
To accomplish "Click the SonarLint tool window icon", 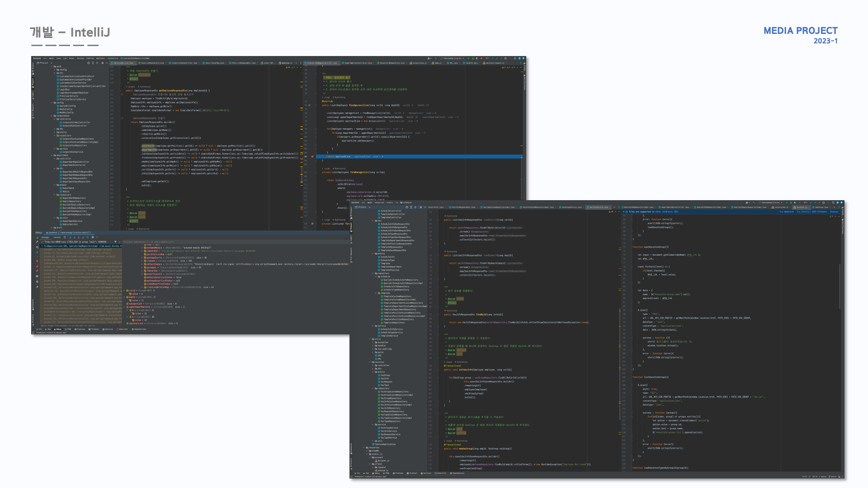I will 122,329.
